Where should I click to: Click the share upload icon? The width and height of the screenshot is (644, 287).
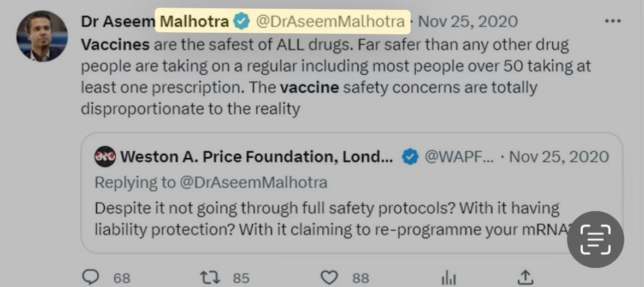524,277
